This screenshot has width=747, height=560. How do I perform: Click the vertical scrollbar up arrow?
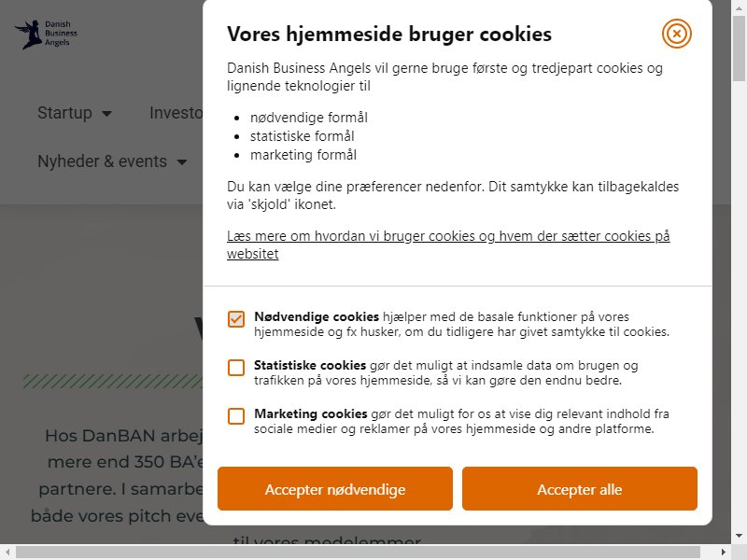(739, 7)
